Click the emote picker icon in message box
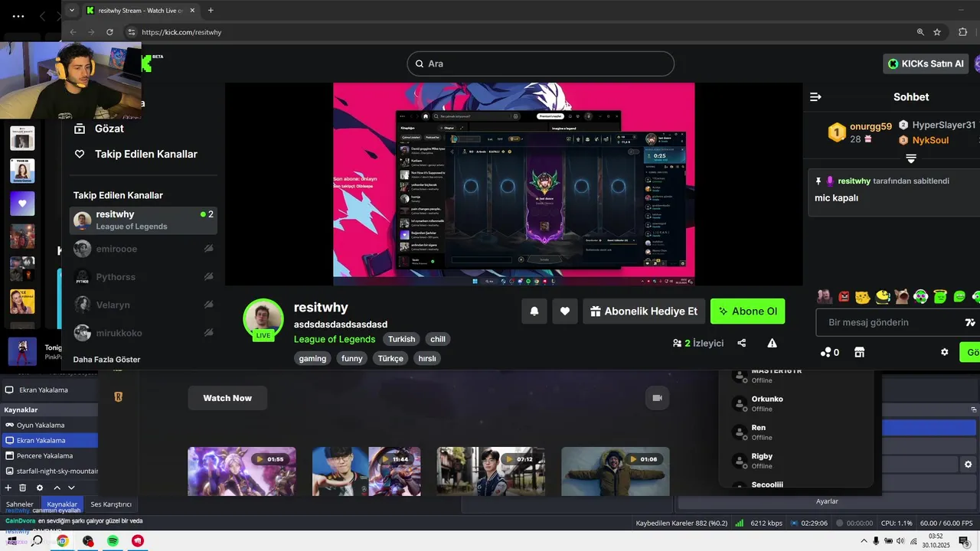The width and height of the screenshot is (980, 551). coord(969,322)
